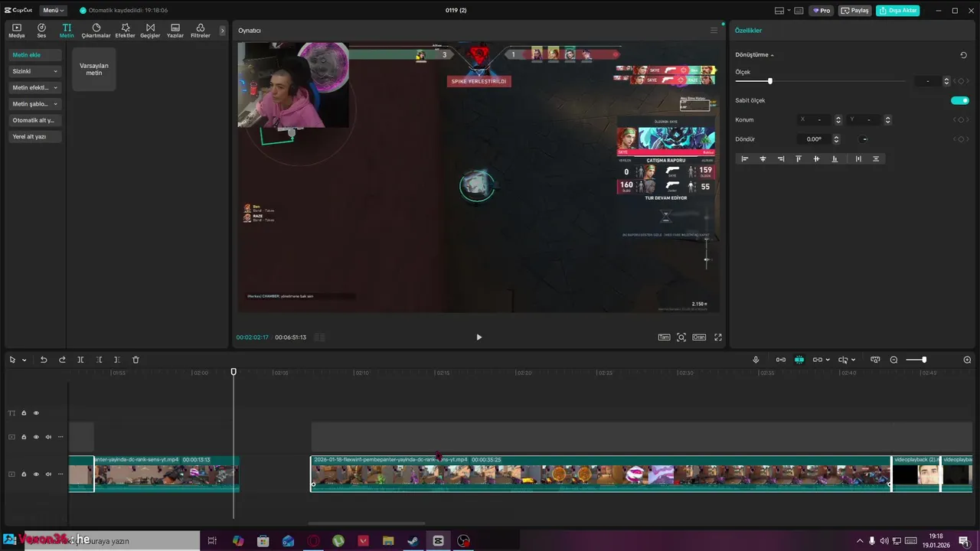Click the preview zoom scan icon

(x=681, y=337)
